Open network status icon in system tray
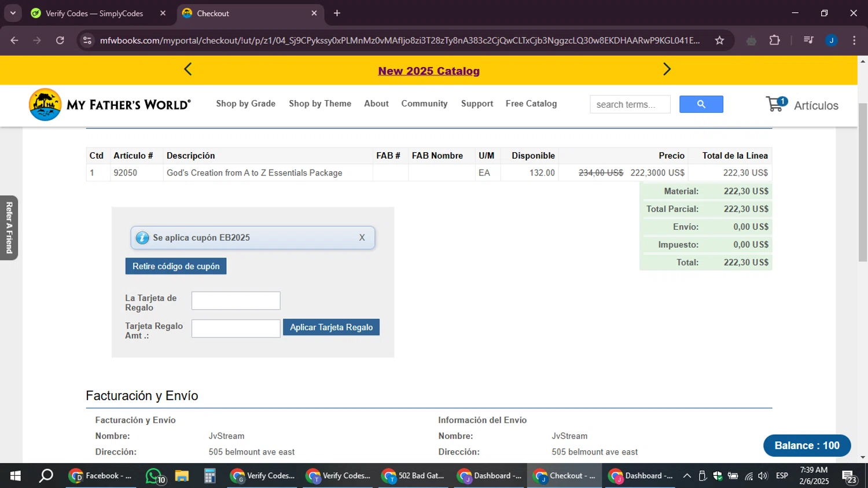The width and height of the screenshot is (868, 488). [x=748, y=476]
